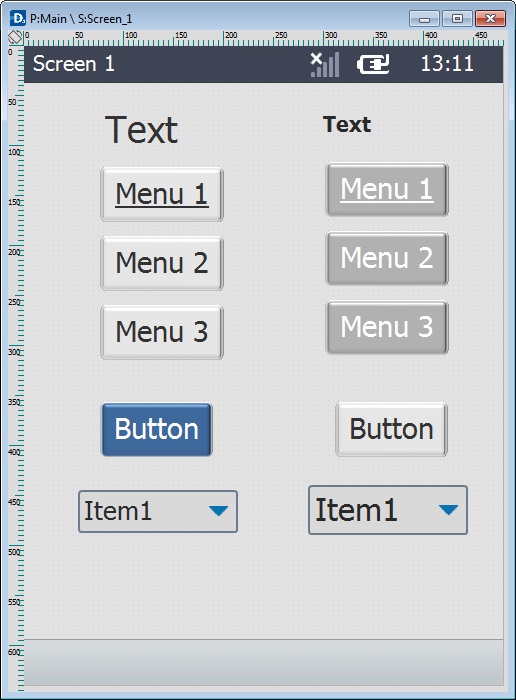516x700 pixels.
Task: Pick the gray Menu 3 button
Action: [x=387, y=327]
